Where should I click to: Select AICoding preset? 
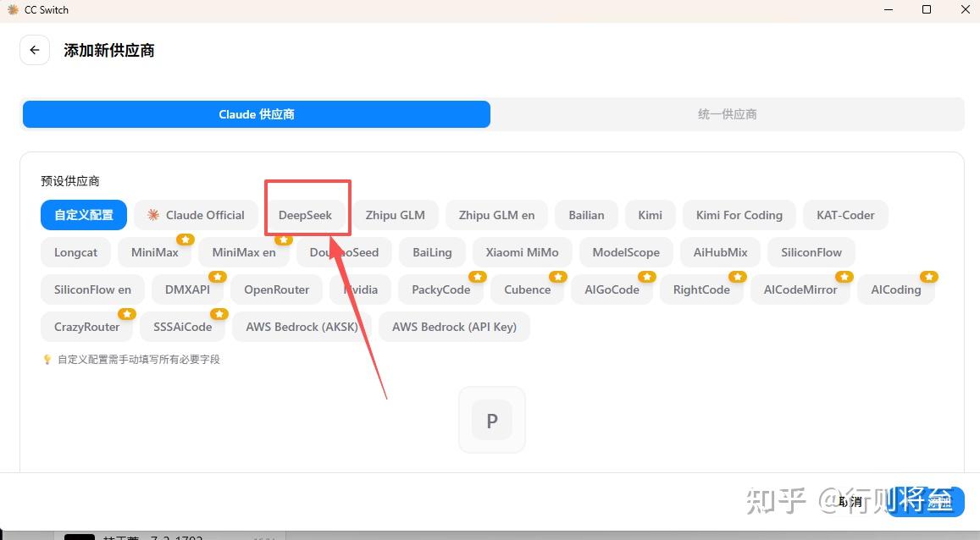point(896,289)
